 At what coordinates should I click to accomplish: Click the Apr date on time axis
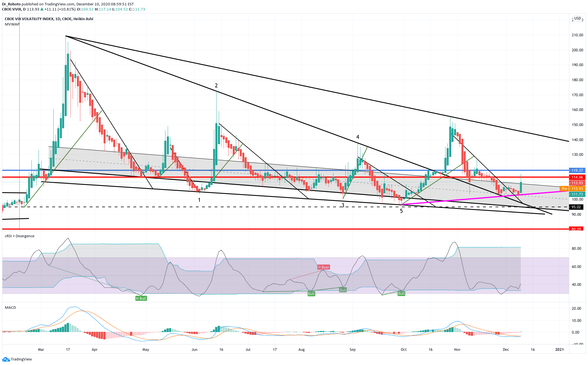point(94,350)
